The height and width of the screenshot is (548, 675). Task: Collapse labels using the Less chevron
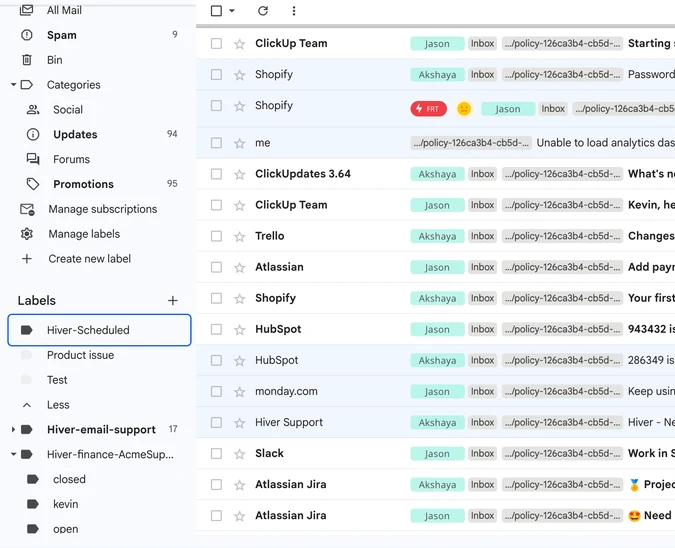tap(27, 405)
